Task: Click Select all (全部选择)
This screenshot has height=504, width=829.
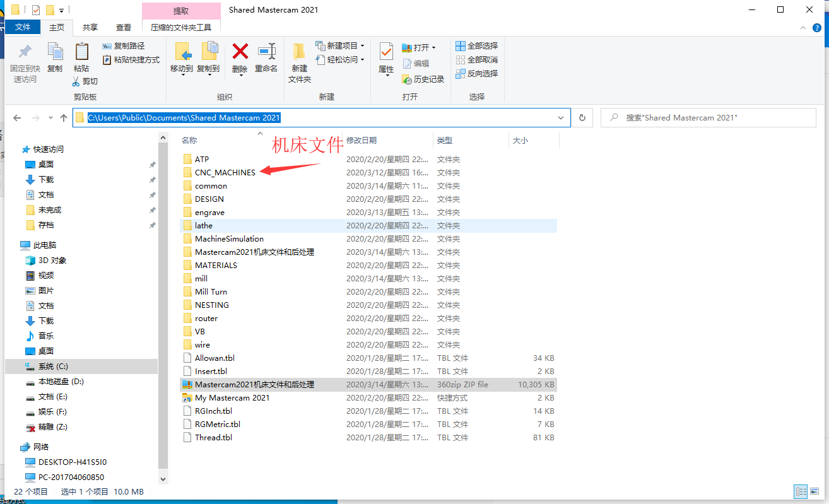Action: coord(477,46)
